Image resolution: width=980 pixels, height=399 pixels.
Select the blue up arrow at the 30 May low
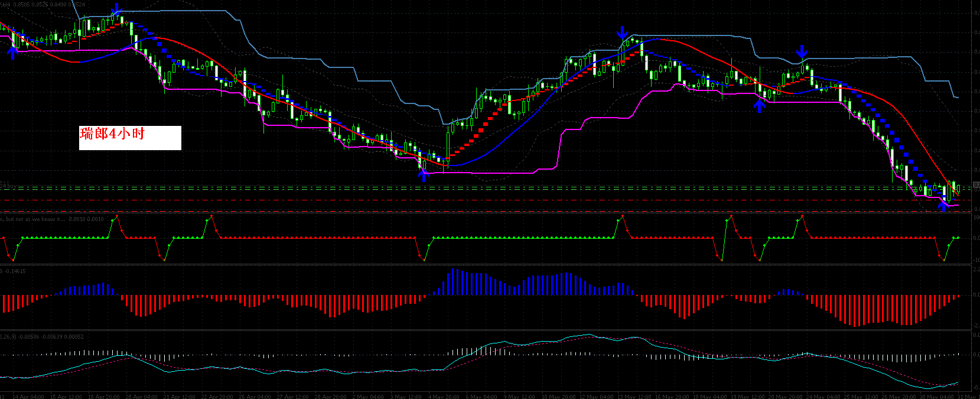pyautogui.click(x=943, y=205)
